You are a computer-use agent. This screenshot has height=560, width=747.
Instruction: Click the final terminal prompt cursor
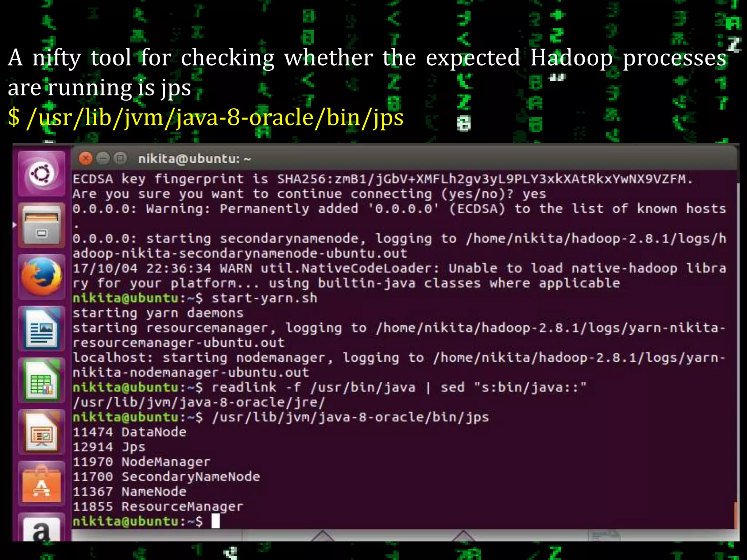[x=216, y=521]
